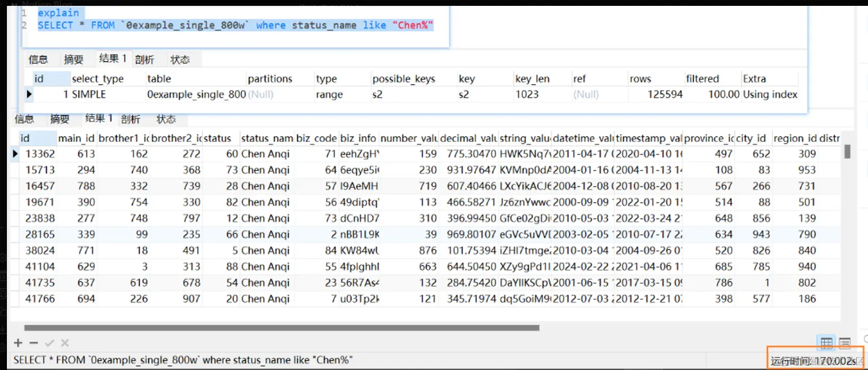Select row marker arrow beside id 13362
The image size is (868, 370).
click(x=15, y=154)
